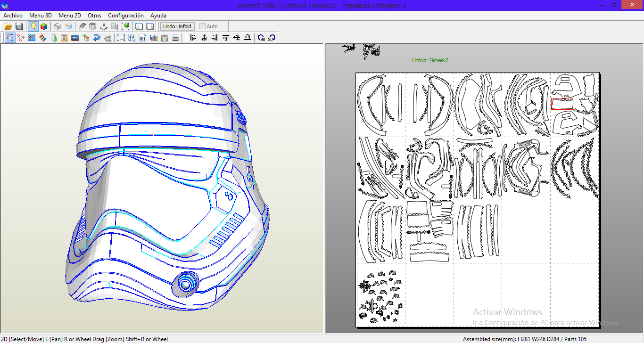Click the cube-with-arrow face check tool
The width and height of the screenshot is (644, 343).
pos(86,38)
